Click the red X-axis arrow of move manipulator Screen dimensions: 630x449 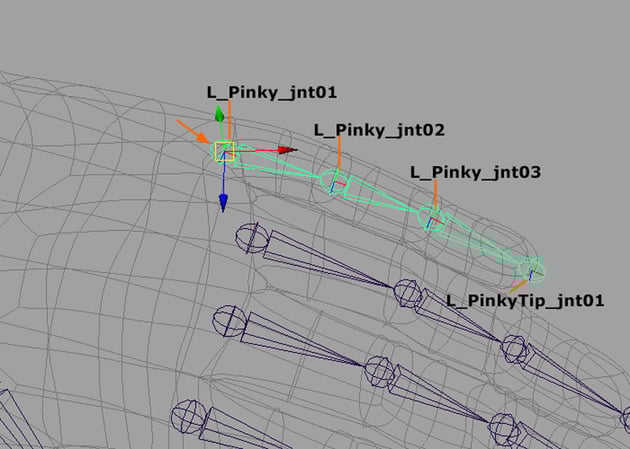click(x=287, y=150)
